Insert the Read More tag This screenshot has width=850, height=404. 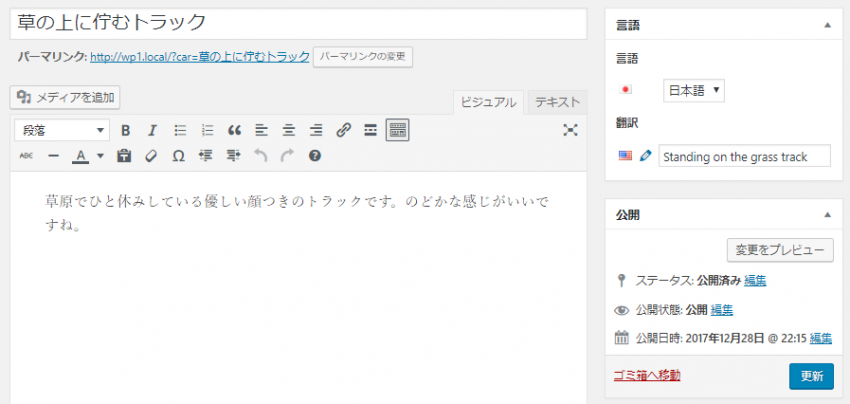coord(370,130)
